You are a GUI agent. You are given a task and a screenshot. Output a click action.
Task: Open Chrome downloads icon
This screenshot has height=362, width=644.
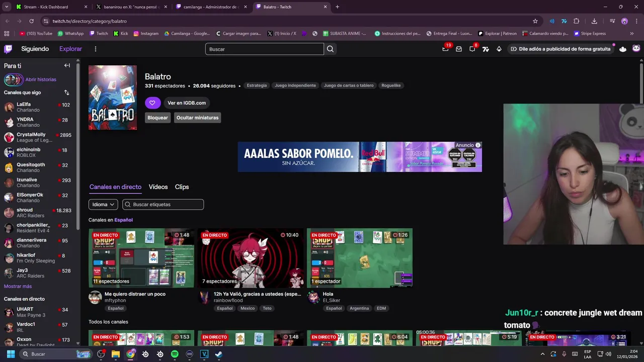594,21
